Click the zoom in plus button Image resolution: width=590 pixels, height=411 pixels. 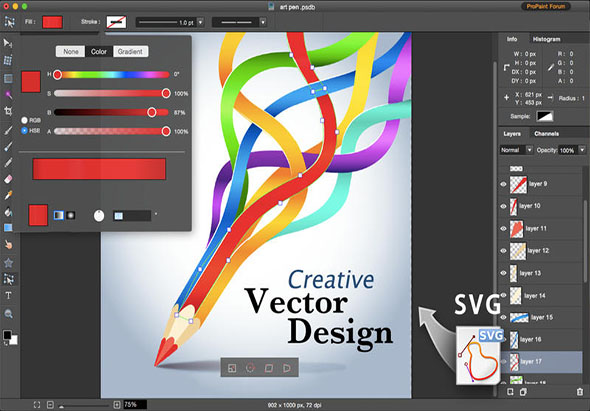(x=117, y=405)
